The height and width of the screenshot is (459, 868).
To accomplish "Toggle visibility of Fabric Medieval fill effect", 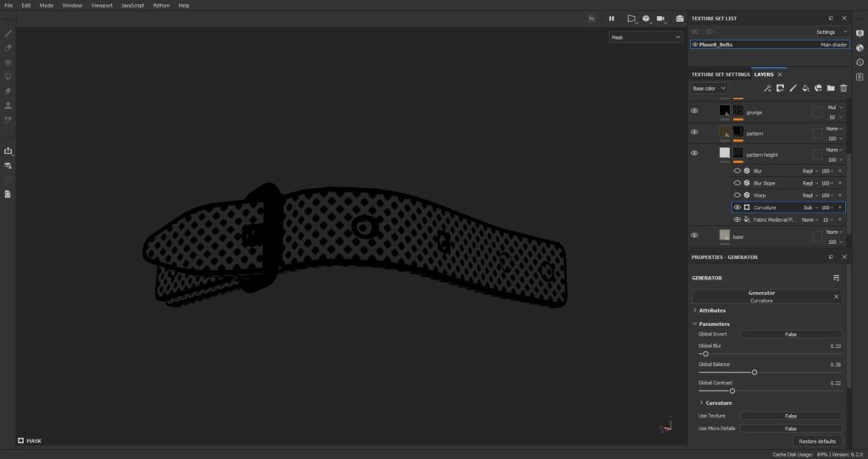I will (737, 219).
